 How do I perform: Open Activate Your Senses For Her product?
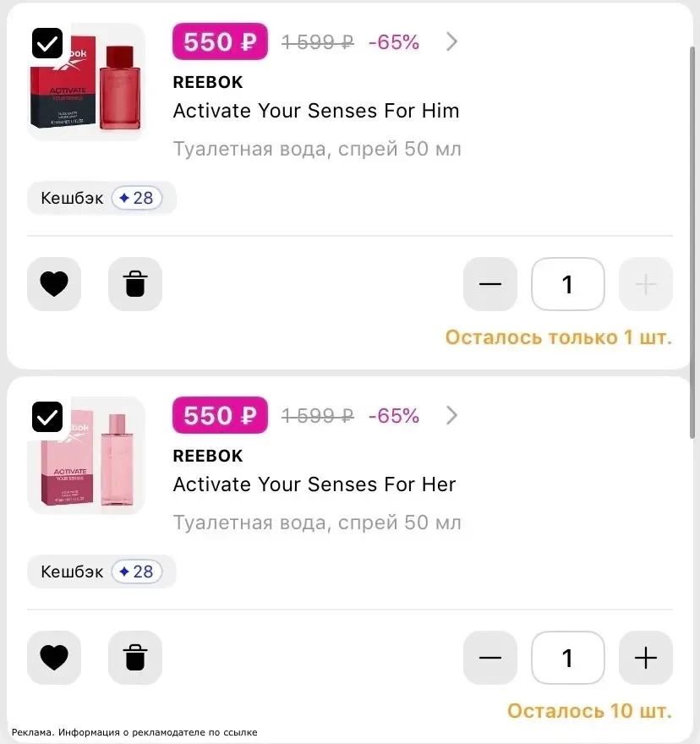tap(314, 484)
